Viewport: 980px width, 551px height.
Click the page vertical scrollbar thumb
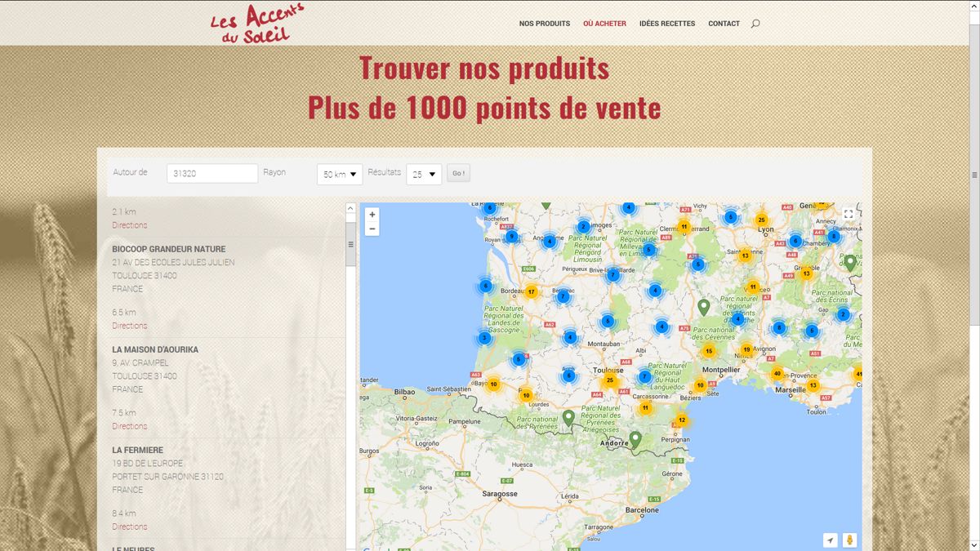pyautogui.click(x=974, y=175)
